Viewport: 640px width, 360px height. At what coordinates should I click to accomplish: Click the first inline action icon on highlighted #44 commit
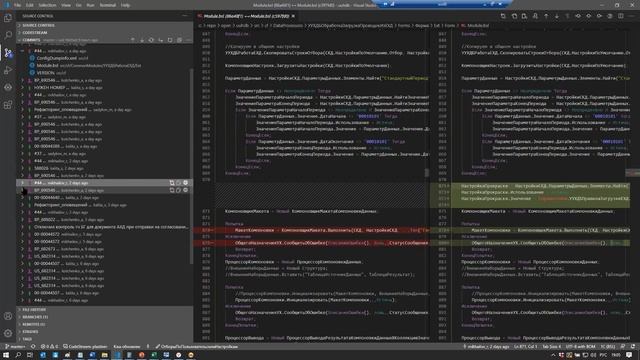click(172, 183)
